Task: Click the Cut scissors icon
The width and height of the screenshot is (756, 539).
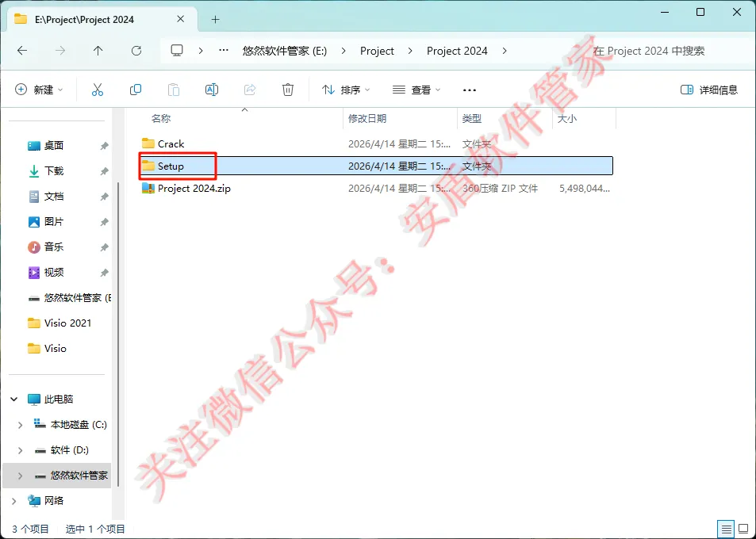Action: click(x=98, y=90)
